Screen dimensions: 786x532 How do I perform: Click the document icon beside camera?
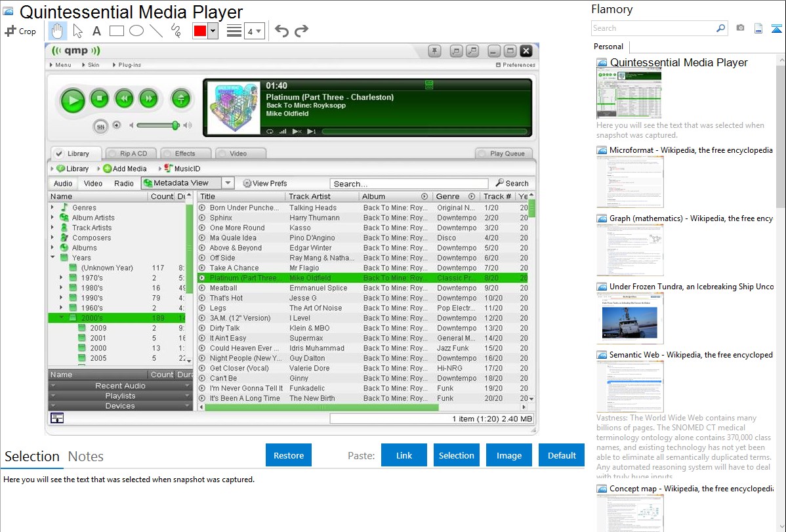758,29
